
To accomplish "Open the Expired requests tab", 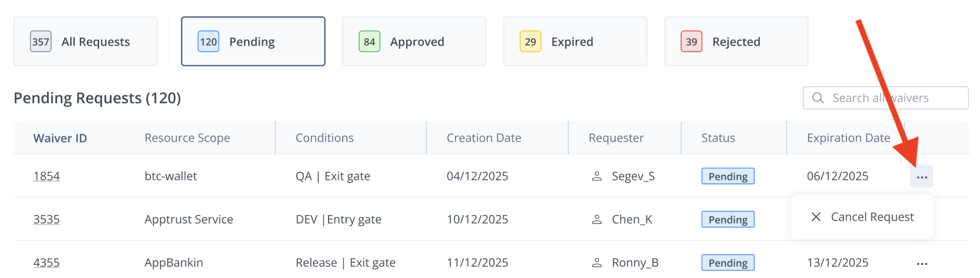I will [575, 41].
